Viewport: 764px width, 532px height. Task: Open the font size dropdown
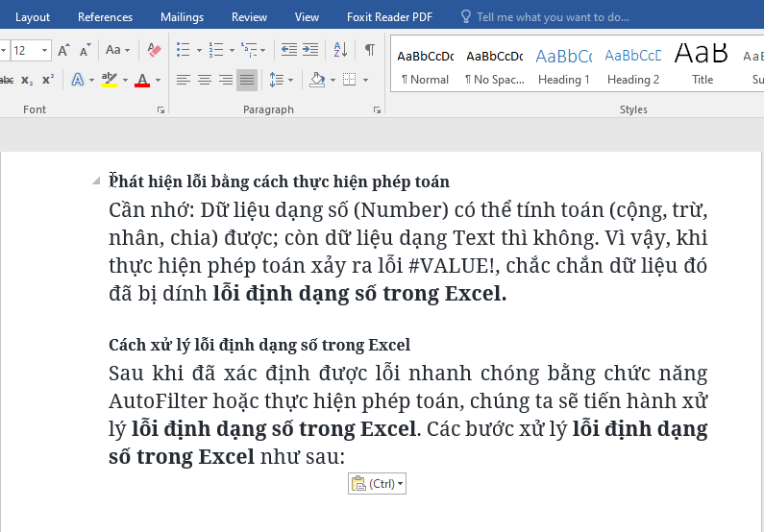click(44, 50)
